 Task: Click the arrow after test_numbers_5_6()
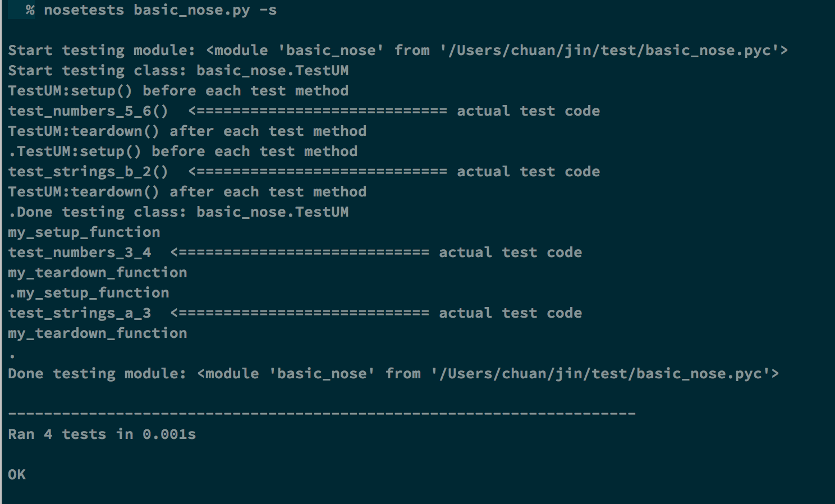click(318, 111)
